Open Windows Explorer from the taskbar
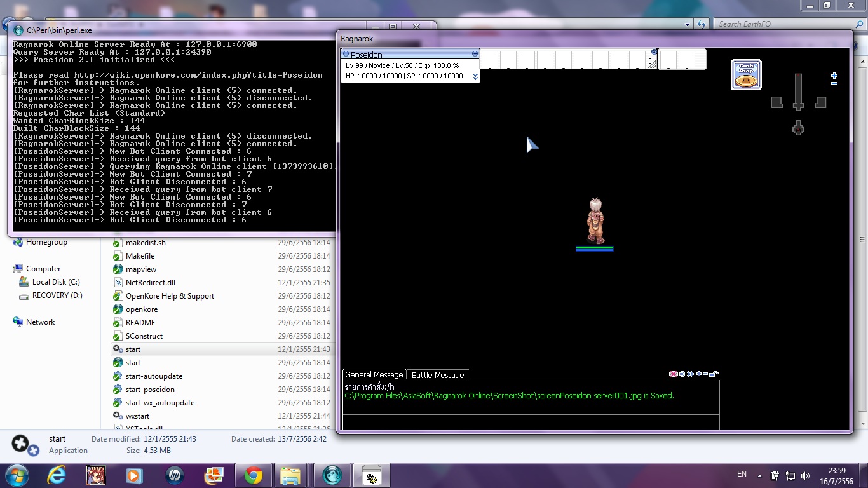This screenshot has height=488, width=868. pyautogui.click(x=290, y=475)
